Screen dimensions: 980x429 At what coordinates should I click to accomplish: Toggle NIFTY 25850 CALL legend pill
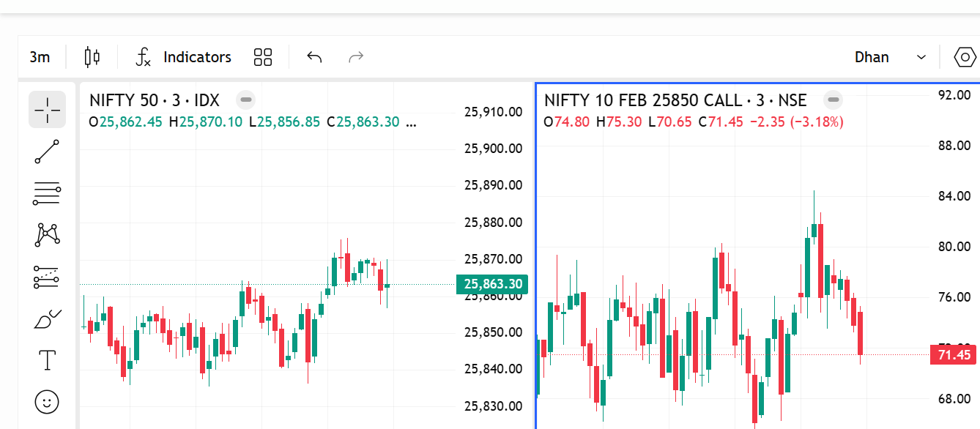[x=834, y=100]
